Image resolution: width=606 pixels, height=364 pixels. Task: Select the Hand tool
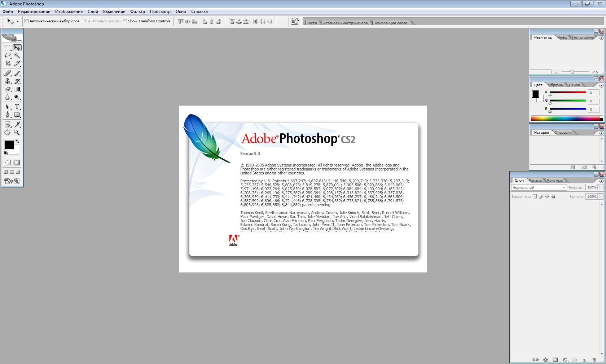(8, 132)
